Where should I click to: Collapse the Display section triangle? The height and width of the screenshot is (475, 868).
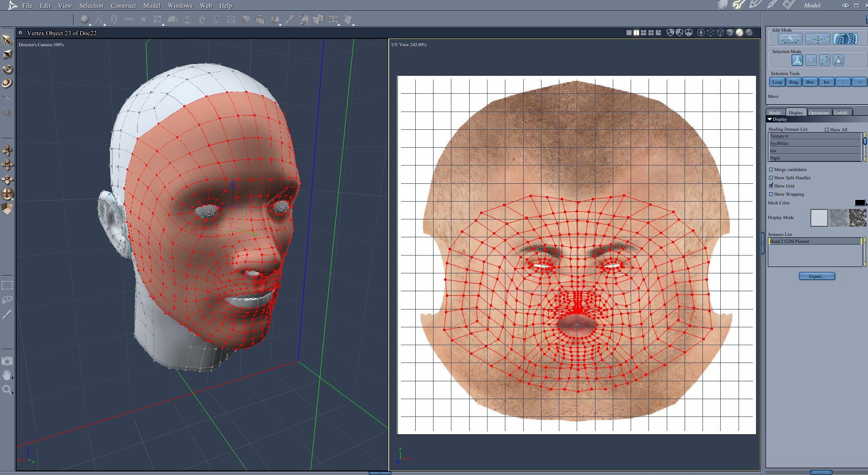click(770, 119)
